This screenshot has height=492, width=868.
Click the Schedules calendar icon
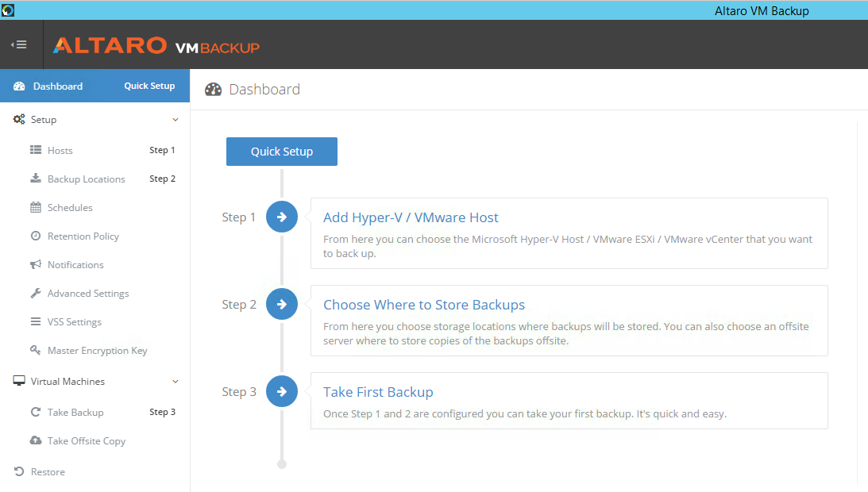36,208
